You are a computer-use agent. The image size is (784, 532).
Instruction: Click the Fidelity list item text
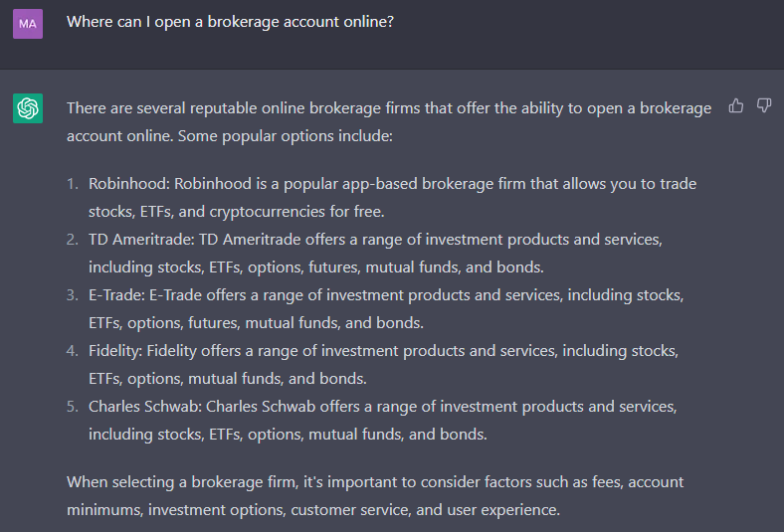tap(383, 365)
